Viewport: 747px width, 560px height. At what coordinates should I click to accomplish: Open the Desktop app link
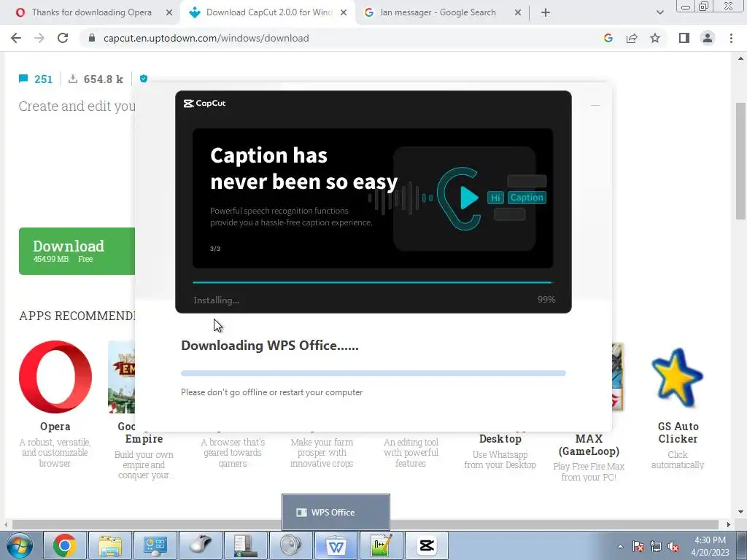pyautogui.click(x=500, y=438)
